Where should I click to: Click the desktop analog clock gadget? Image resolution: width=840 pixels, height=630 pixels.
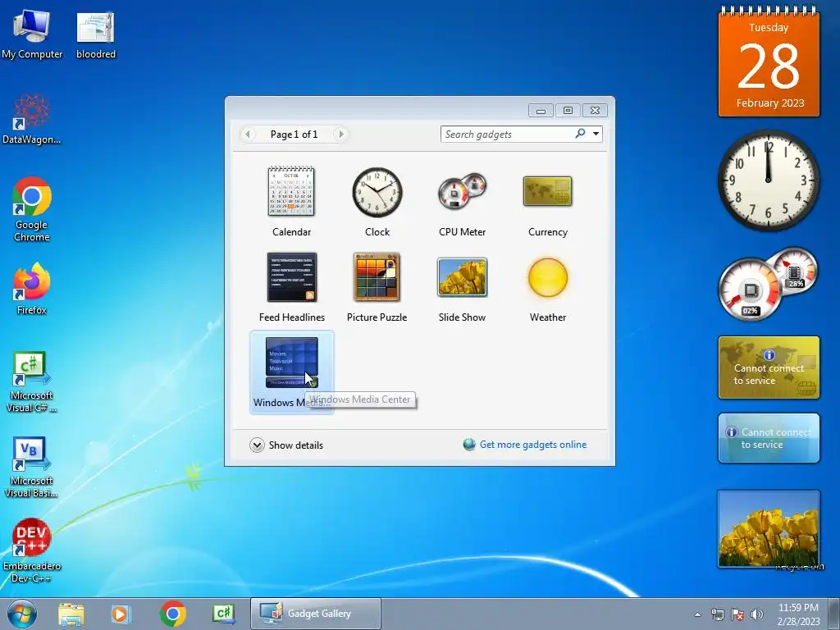click(x=769, y=180)
